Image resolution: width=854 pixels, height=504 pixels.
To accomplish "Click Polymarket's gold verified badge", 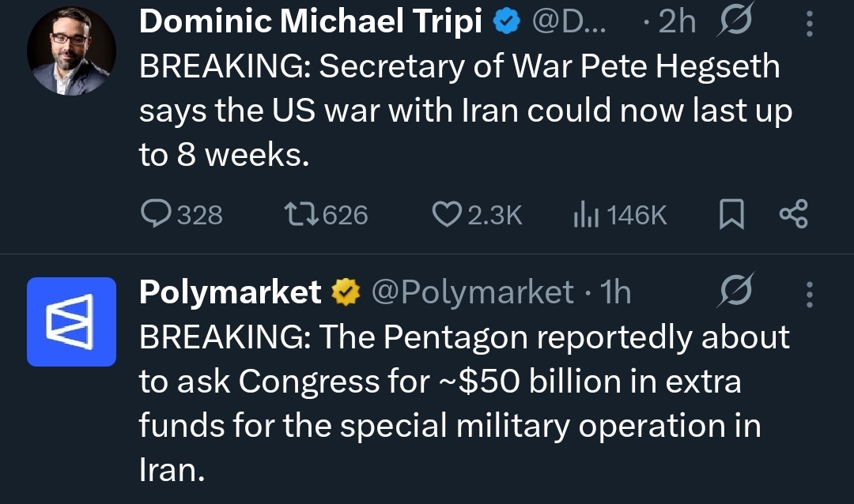I will (x=345, y=293).
